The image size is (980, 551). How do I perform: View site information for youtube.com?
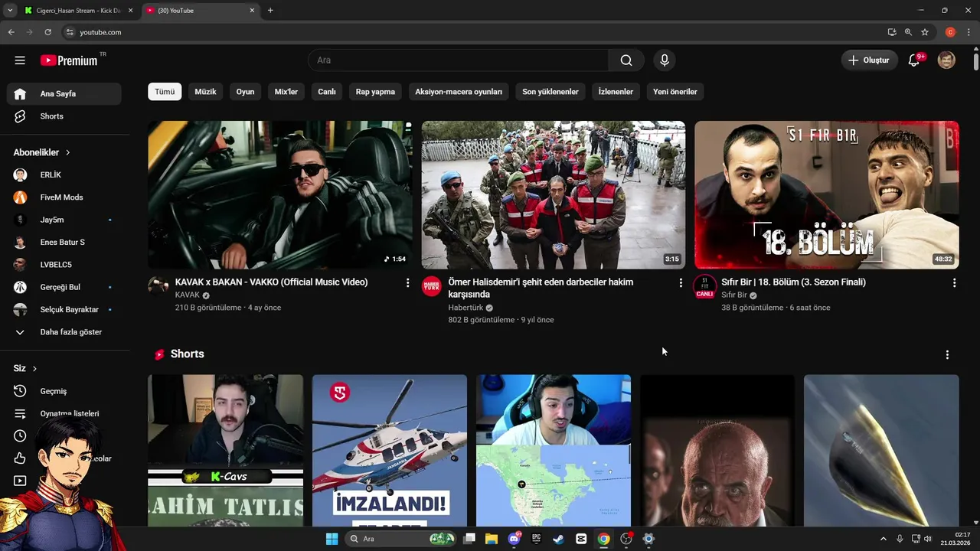[70, 32]
